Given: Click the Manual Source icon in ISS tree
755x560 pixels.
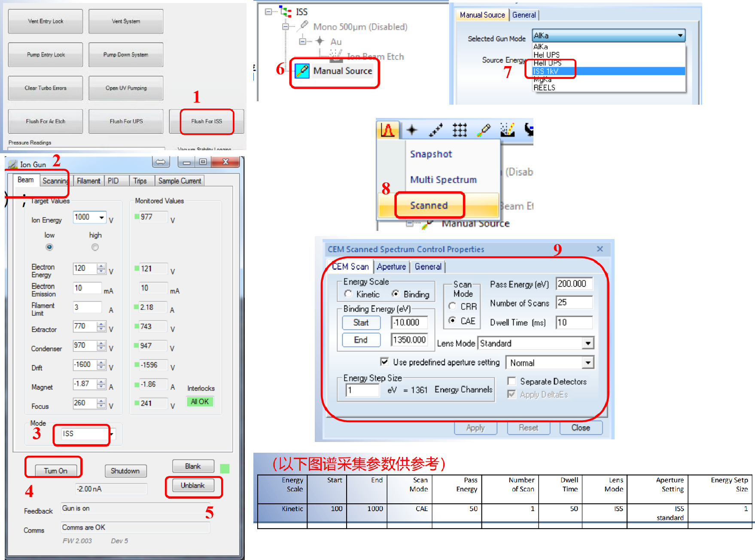Looking at the screenshot, I should 302,71.
